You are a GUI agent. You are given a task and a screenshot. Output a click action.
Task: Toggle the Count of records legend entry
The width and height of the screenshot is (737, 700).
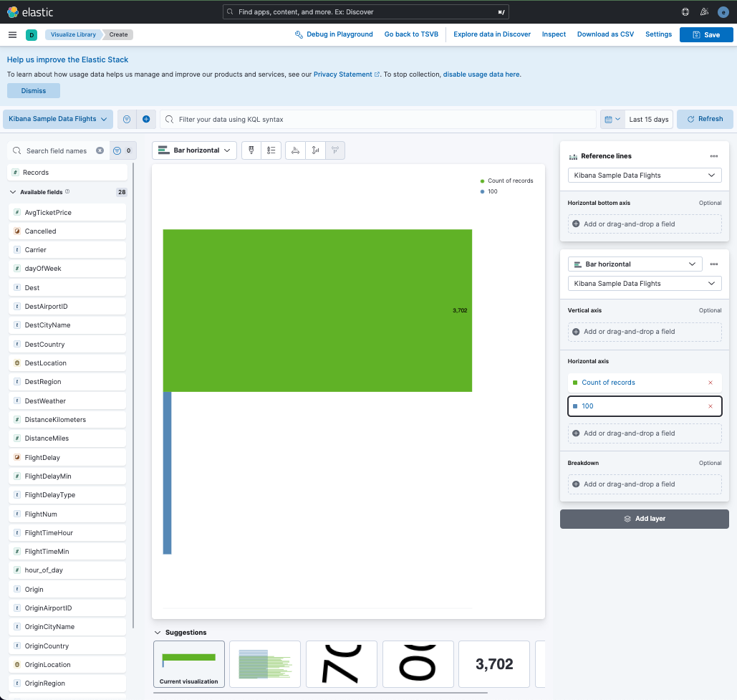509,181
